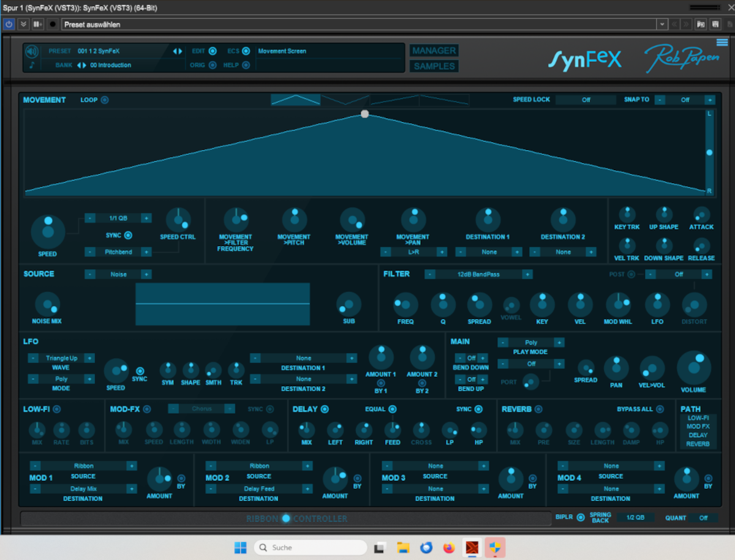
Task: Click the MOD 1 AMOUNT knob
Action: coord(159,479)
